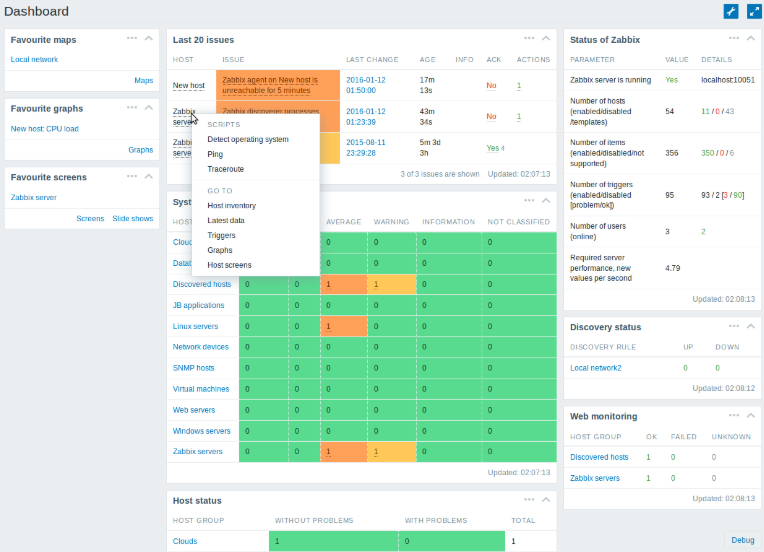Viewport: 764px width, 552px height.
Task: Open Discovery status three-dot menu
Action: tap(734, 325)
